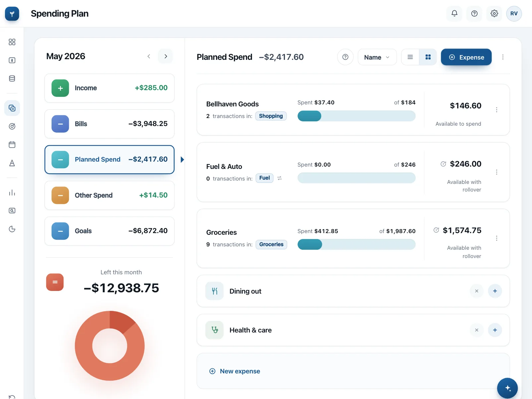532x399 pixels.
Task: Click the undo arrow icon in sidebar
Action: (12, 397)
